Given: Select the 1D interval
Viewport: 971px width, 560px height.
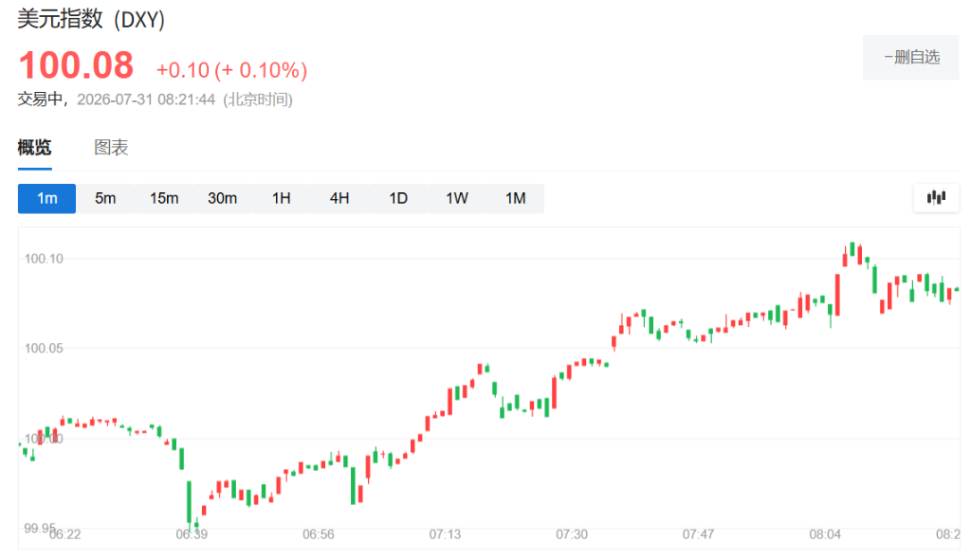Looking at the screenshot, I should tap(398, 199).
